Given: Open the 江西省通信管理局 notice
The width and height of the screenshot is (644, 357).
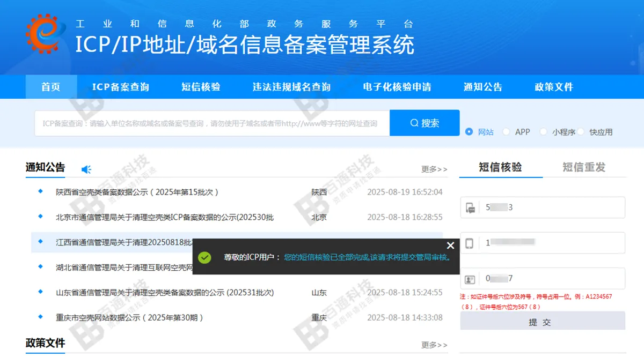Looking at the screenshot, I should [x=124, y=242].
